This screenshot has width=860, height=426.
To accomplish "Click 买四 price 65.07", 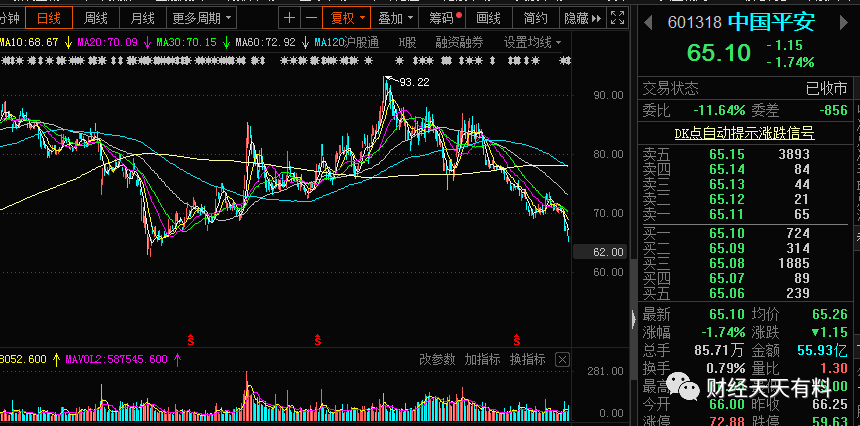I will (727, 278).
